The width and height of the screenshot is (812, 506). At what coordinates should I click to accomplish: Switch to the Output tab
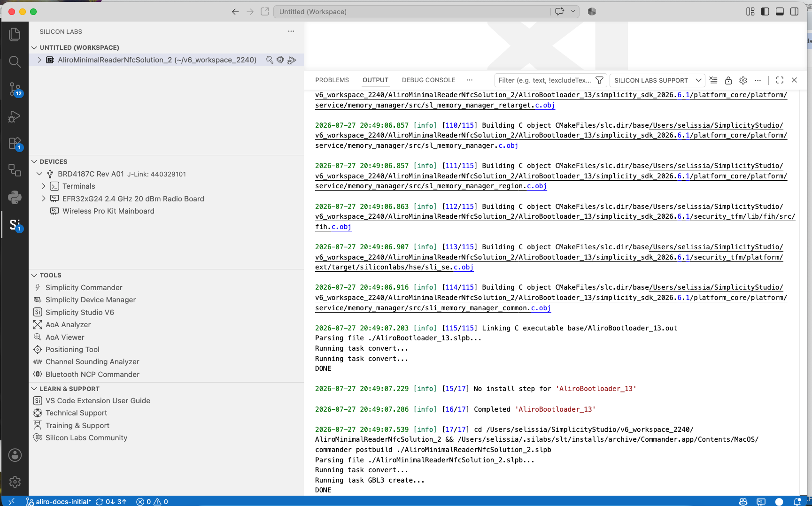(375, 80)
